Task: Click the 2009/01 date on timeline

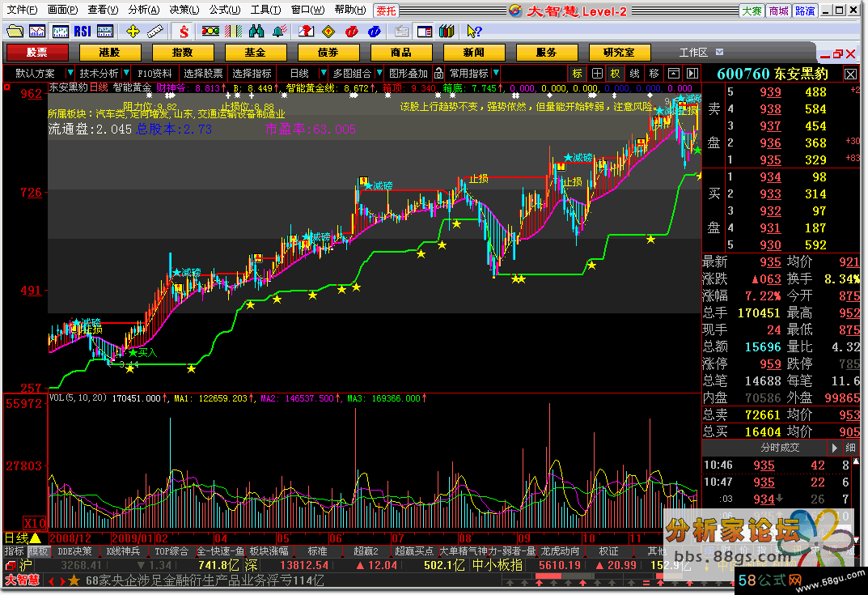Action: [133, 538]
